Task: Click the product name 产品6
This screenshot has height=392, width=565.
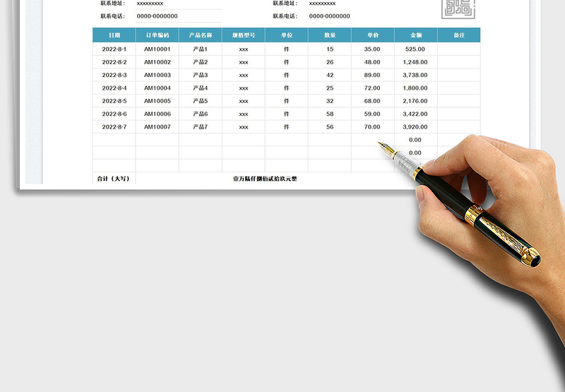Action: tap(201, 114)
